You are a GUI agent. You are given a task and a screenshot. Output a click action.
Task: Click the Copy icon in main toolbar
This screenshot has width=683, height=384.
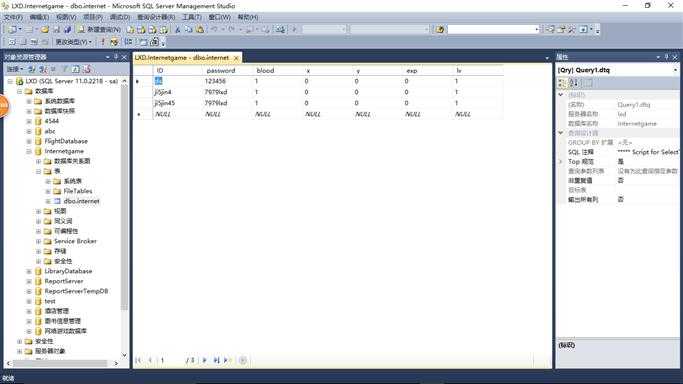coord(189,30)
